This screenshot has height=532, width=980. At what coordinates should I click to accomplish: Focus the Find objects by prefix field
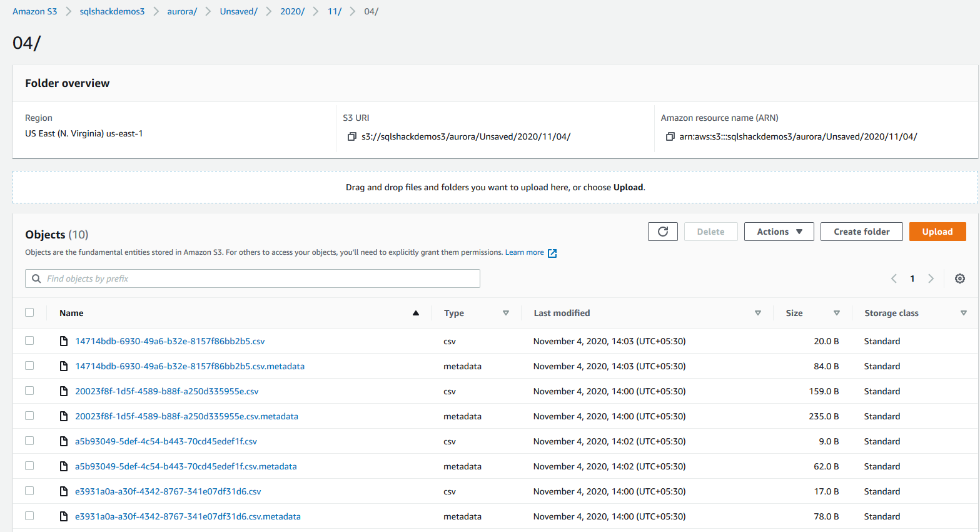(x=253, y=279)
